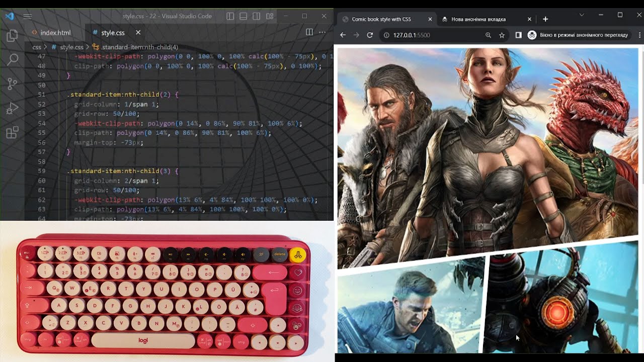Image resolution: width=644 pixels, height=362 pixels.
Task: Open the Search view in VS Code
Action: click(x=12, y=60)
